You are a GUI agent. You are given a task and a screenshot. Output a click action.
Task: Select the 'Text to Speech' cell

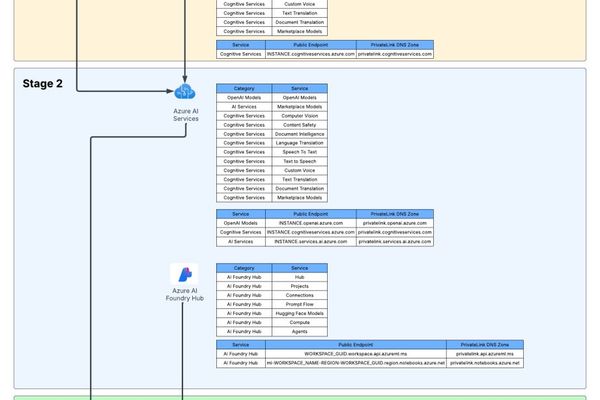point(300,162)
